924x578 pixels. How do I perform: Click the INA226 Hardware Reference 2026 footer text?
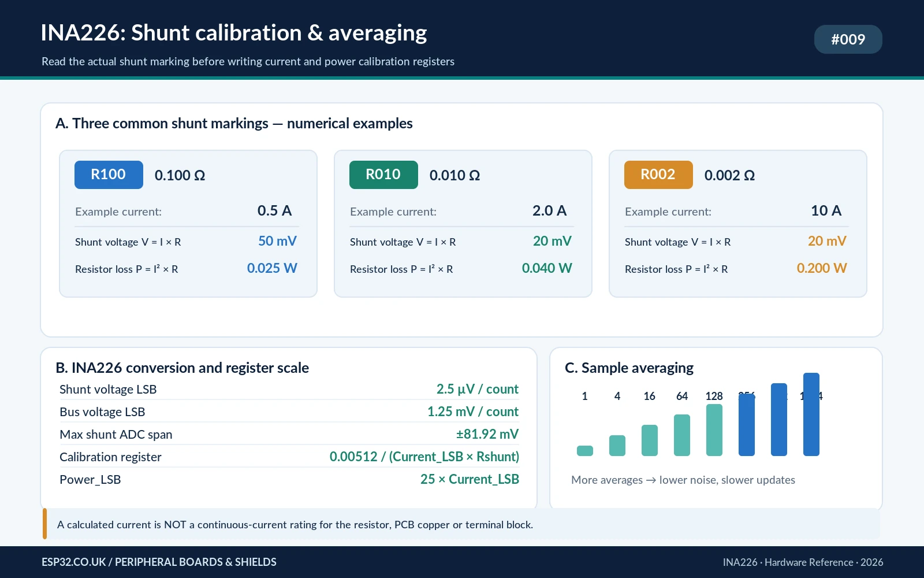click(803, 562)
